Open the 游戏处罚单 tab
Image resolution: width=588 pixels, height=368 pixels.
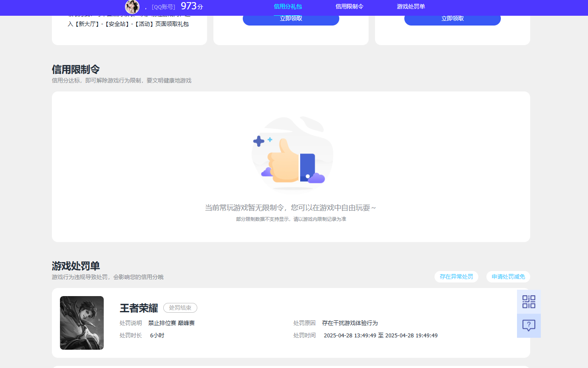pos(411,7)
